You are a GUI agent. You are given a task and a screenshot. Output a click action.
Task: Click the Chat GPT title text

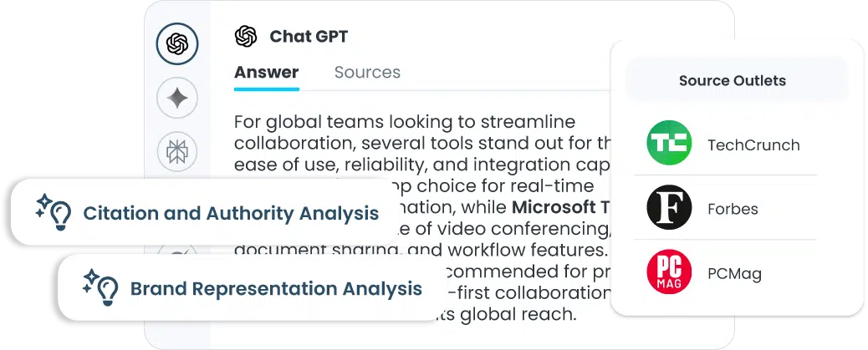309,37
